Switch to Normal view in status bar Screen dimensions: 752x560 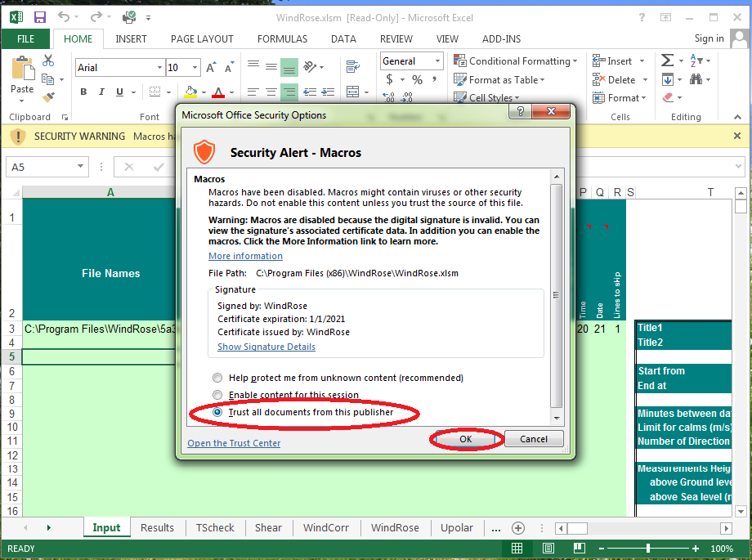[517, 548]
